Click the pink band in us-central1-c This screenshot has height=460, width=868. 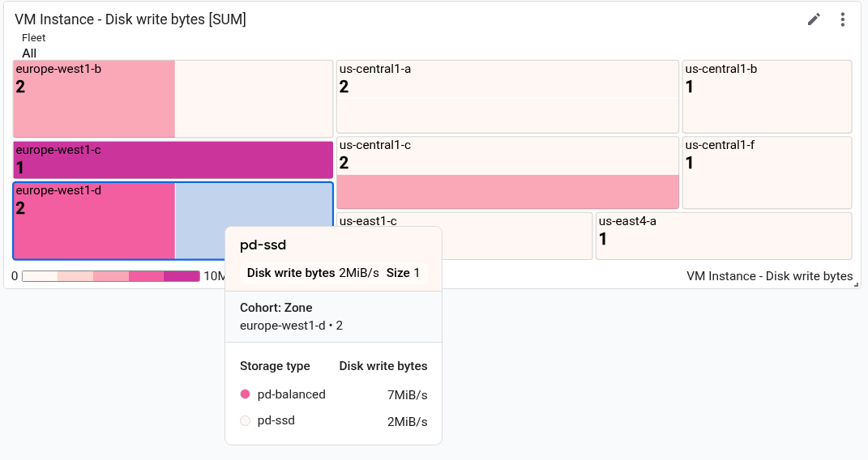(x=507, y=192)
